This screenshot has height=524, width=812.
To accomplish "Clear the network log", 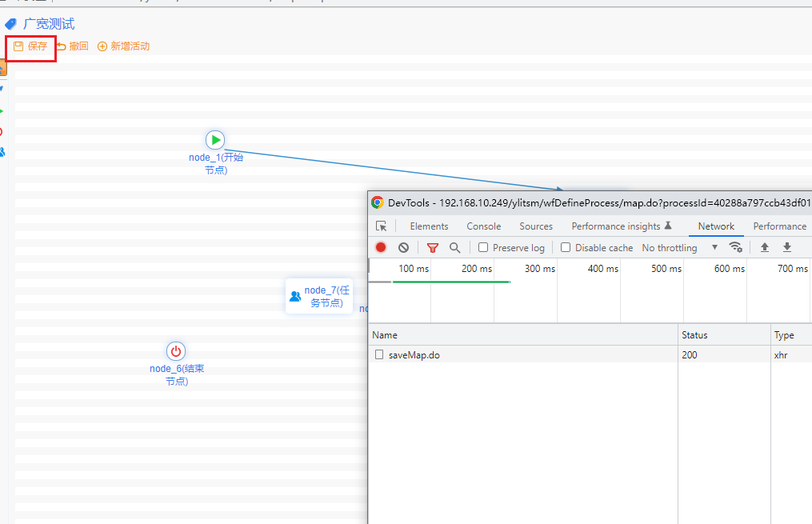I will [403, 247].
